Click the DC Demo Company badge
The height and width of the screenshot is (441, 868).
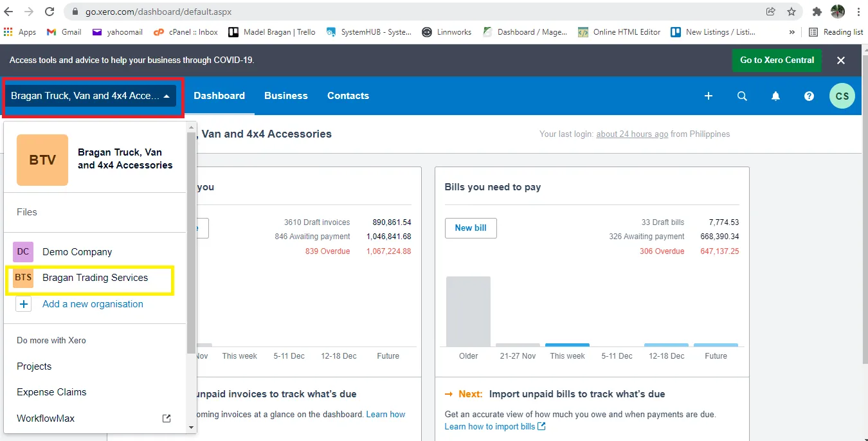[x=23, y=252]
